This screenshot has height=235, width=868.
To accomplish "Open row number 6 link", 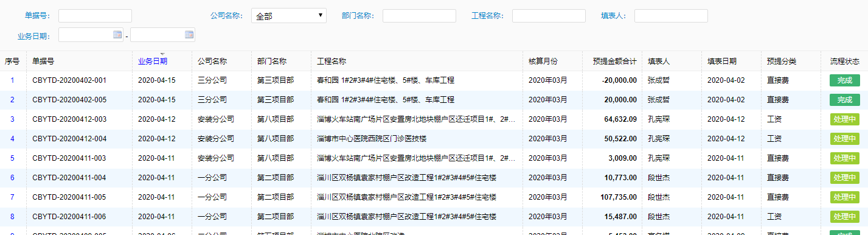I will 12,178.
